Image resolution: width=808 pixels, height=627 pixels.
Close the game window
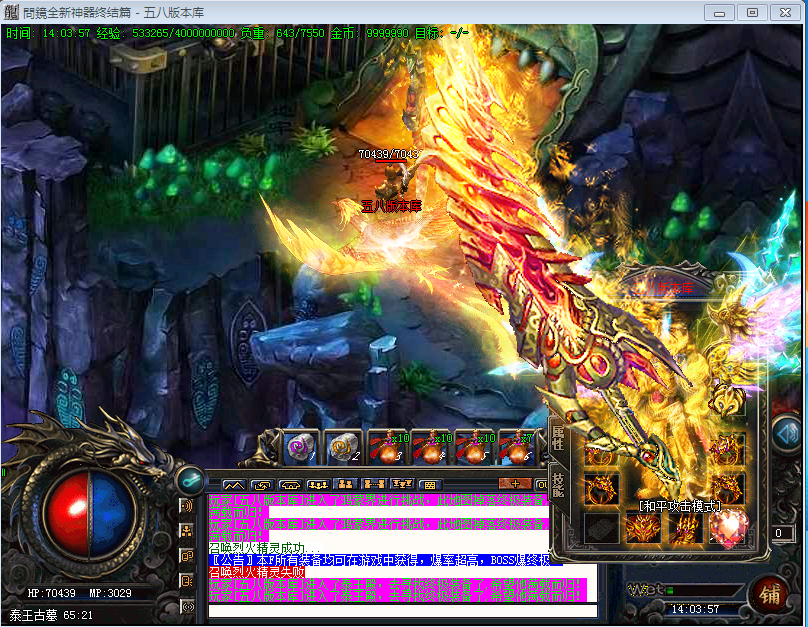[785, 13]
